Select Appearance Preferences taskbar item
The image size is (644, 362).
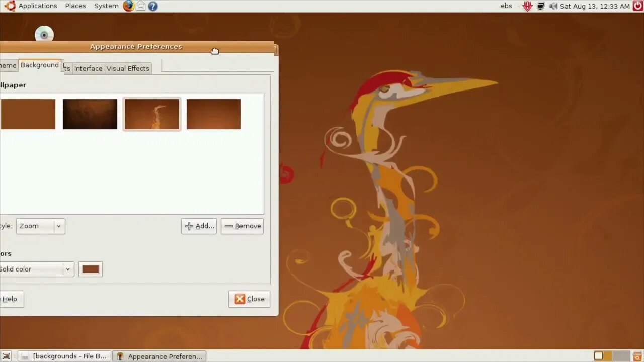tap(159, 356)
